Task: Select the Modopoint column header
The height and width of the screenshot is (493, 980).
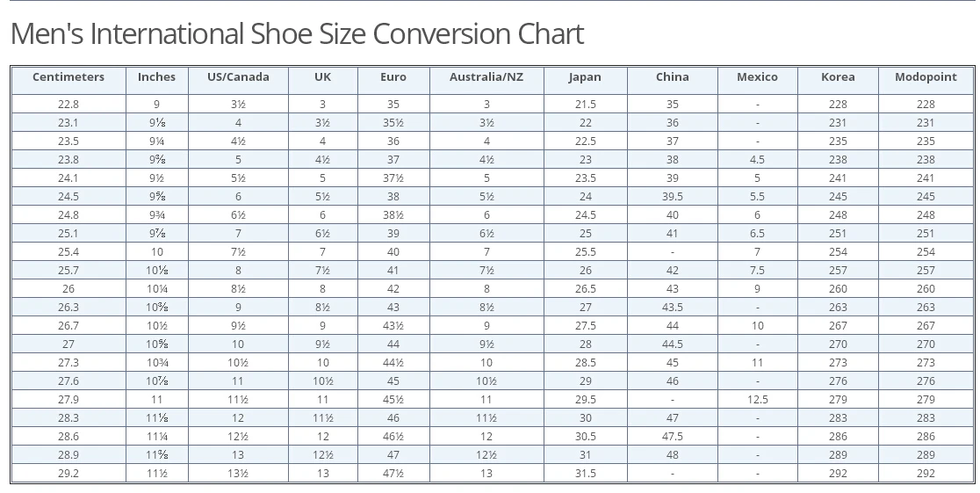Action: (x=926, y=77)
